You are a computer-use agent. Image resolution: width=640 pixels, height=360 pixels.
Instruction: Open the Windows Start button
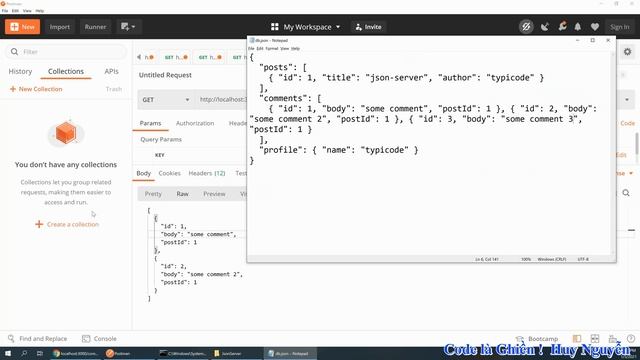tap(8, 353)
